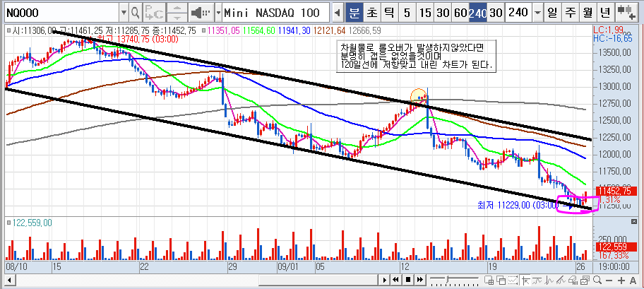
Task: Open the 240 interval dropdown arrow
Action: tap(537, 13)
